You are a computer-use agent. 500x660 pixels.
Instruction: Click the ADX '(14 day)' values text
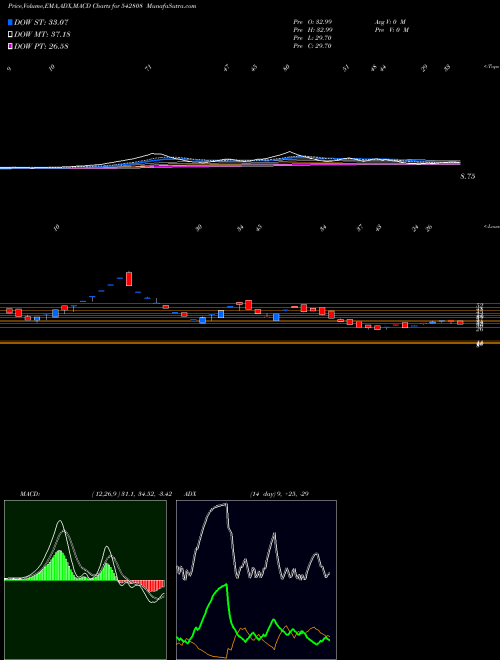(x=279, y=494)
